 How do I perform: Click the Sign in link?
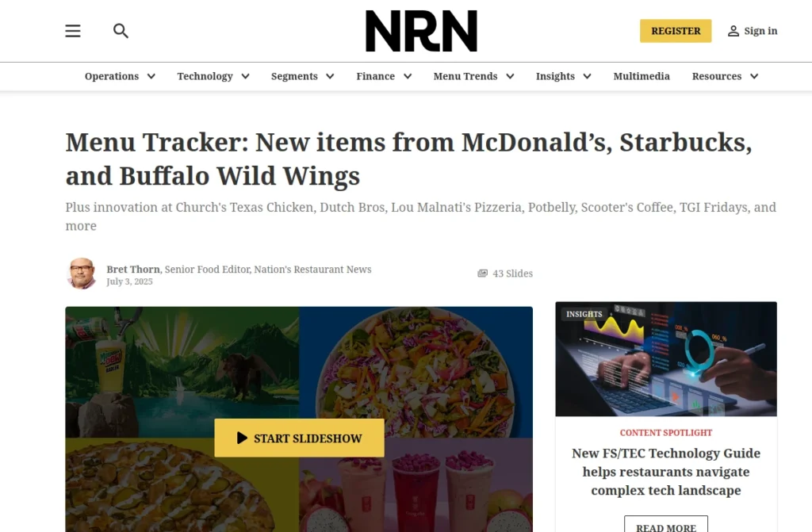coord(760,31)
